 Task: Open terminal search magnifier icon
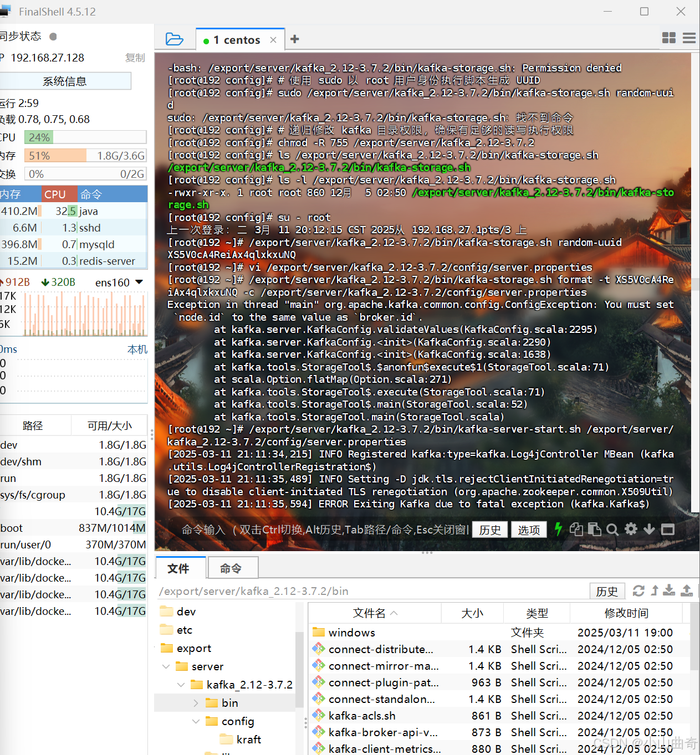click(x=612, y=530)
